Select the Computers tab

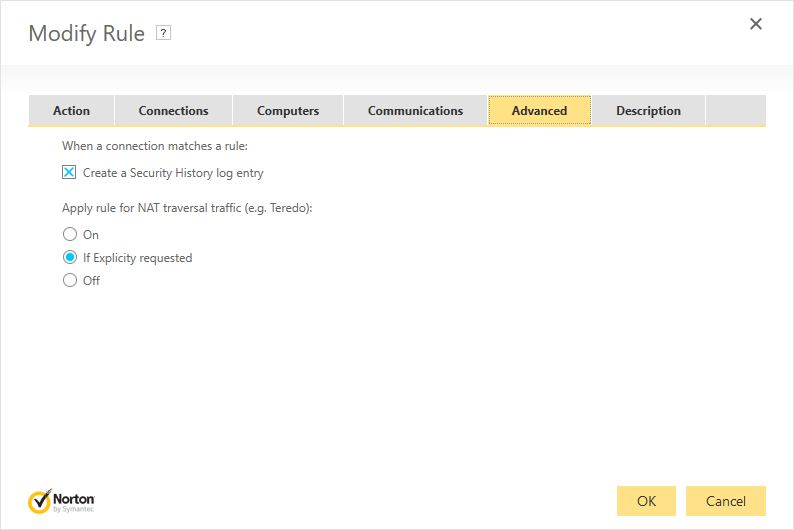tap(288, 110)
